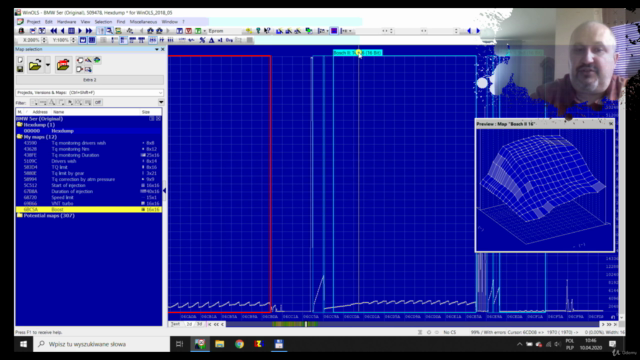Click the Windows Start button
This screenshot has width=640, height=360.
click(x=23, y=344)
